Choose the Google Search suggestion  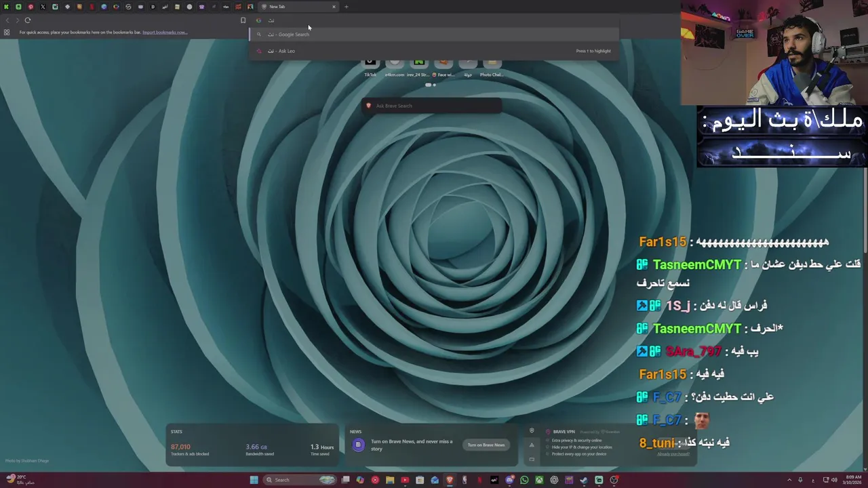tap(434, 35)
